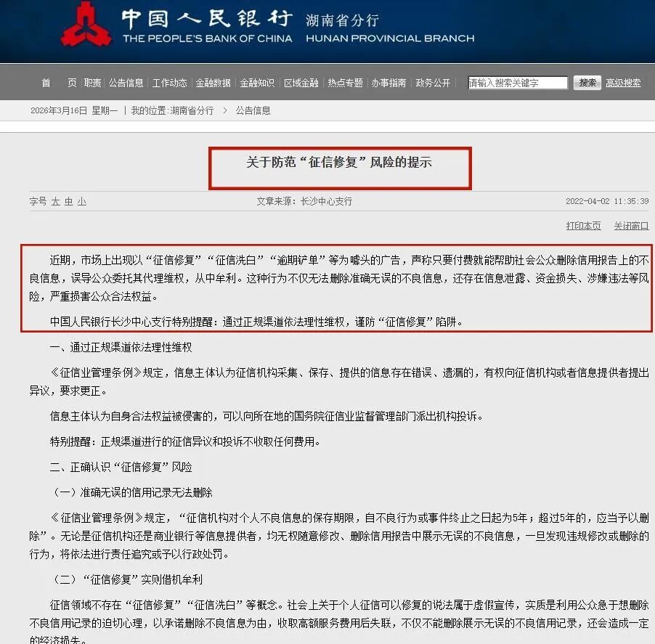This screenshot has height=644, width=655.
Task: Open the 首页 navigation item
Action: (59, 83)
